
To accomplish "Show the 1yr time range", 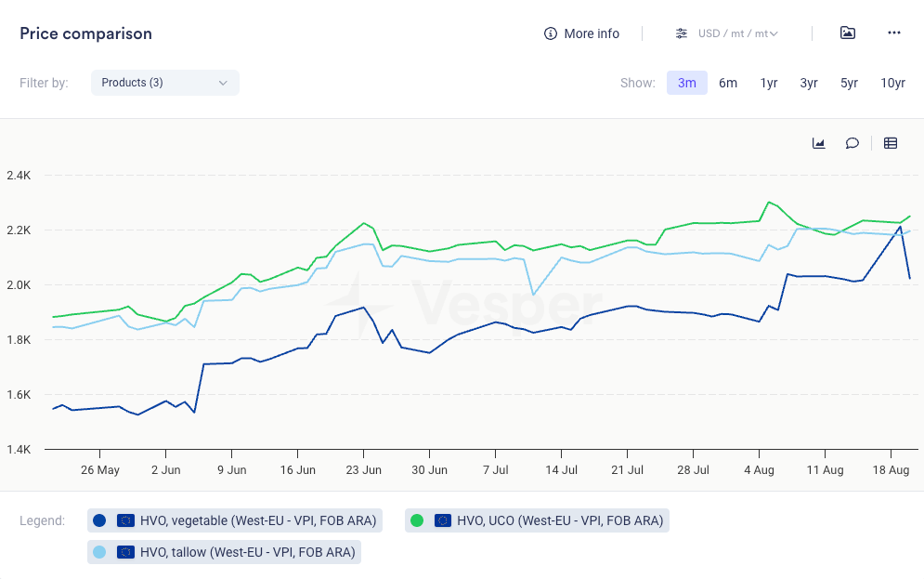I will (x=769, y=83).
